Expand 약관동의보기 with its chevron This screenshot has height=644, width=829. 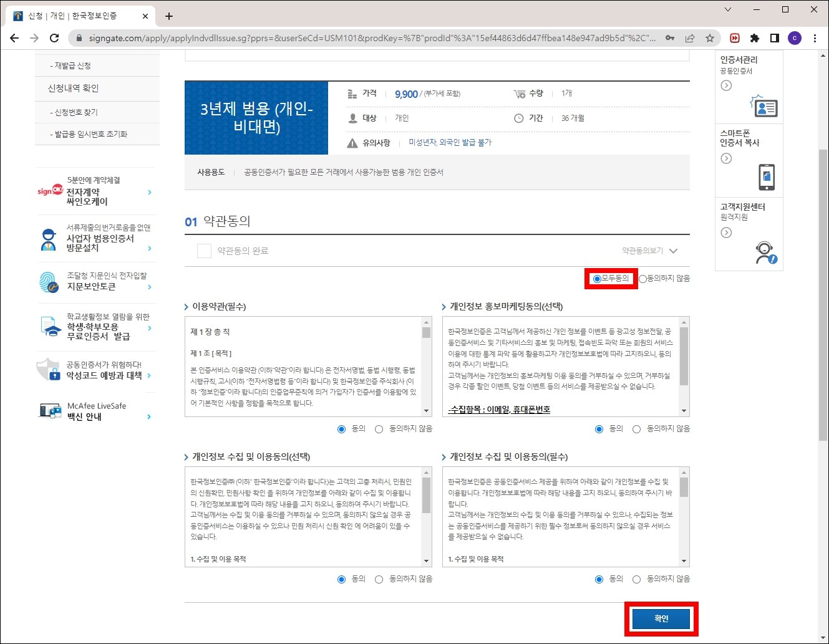coord(672,251)
